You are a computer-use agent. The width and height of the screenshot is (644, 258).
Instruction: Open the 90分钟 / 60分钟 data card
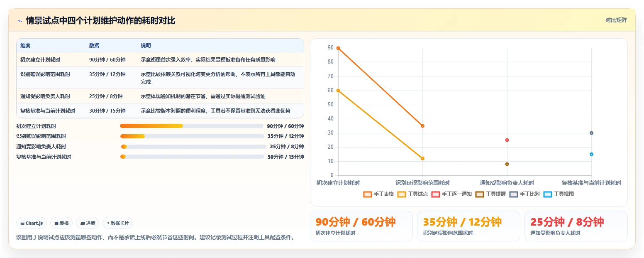(361, 226)
